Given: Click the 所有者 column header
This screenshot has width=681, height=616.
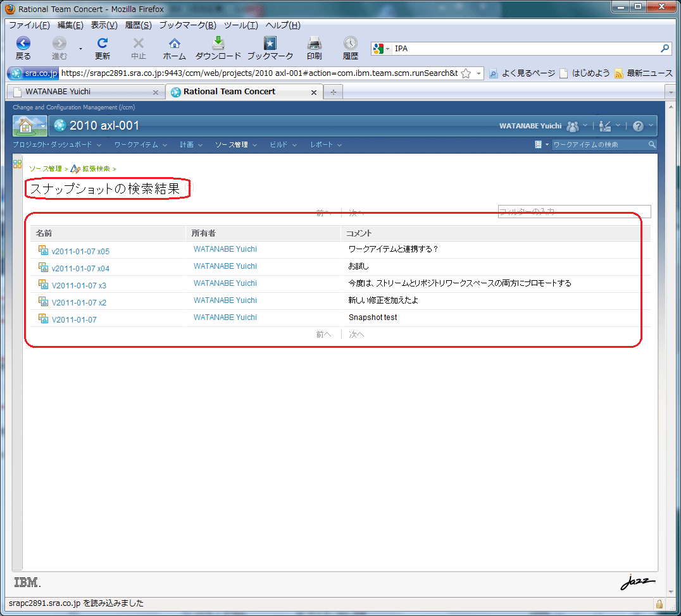Looking at the screenshot, I should pos(263,233).
